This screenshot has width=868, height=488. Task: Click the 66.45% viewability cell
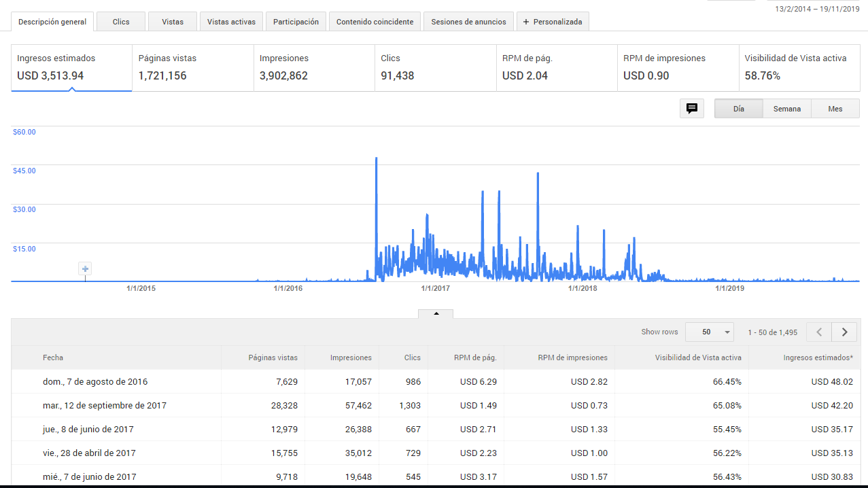(727, 381)
